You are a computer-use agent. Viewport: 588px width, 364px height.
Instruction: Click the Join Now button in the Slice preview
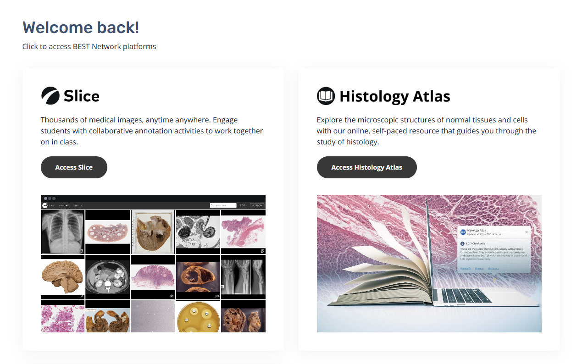[x=257, y=205]
